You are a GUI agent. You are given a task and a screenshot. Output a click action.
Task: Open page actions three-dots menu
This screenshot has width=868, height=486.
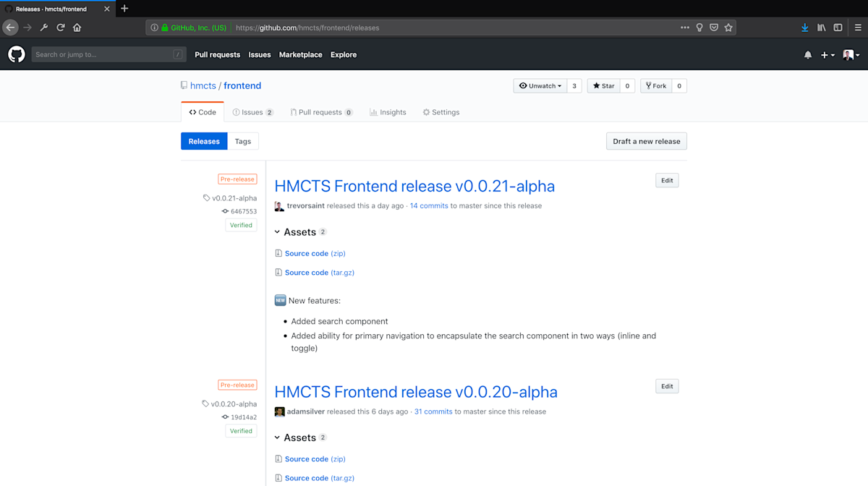click(685, 27)
